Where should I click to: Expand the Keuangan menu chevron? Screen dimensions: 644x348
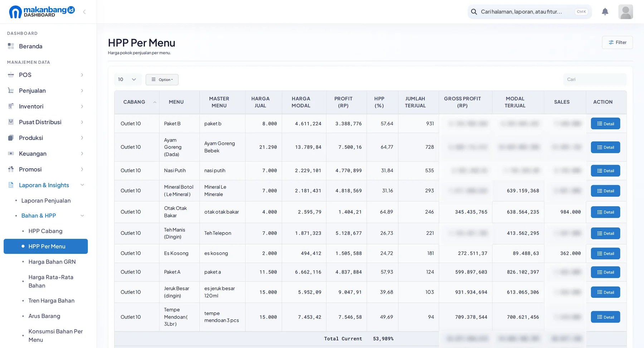pyautogui.click(x=82, y=154)
